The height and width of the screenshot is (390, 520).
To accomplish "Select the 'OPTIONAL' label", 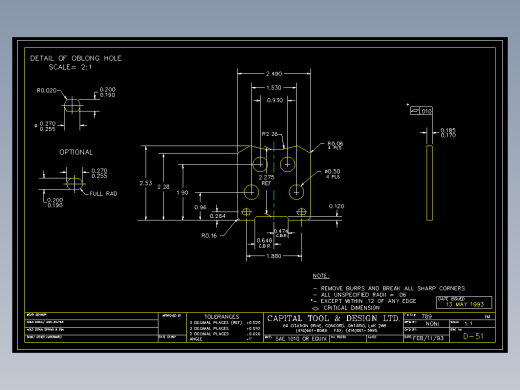I will tap(76, 152).
